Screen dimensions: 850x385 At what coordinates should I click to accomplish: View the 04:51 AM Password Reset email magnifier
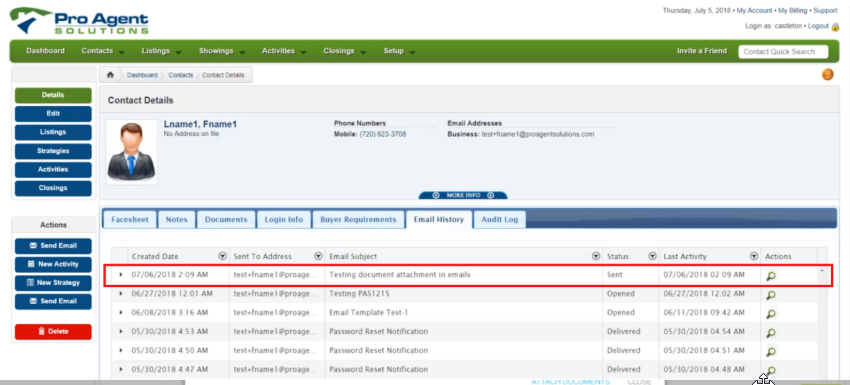point(770,351)
